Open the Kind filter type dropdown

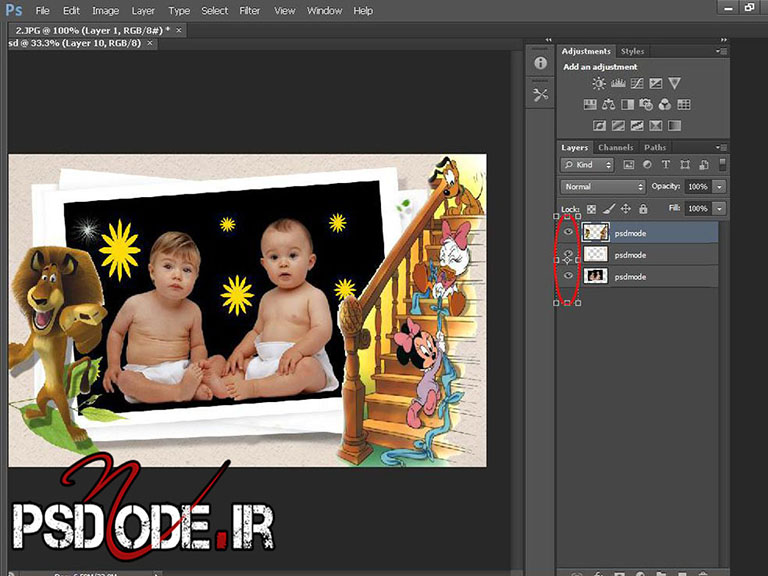pos(587,165)
